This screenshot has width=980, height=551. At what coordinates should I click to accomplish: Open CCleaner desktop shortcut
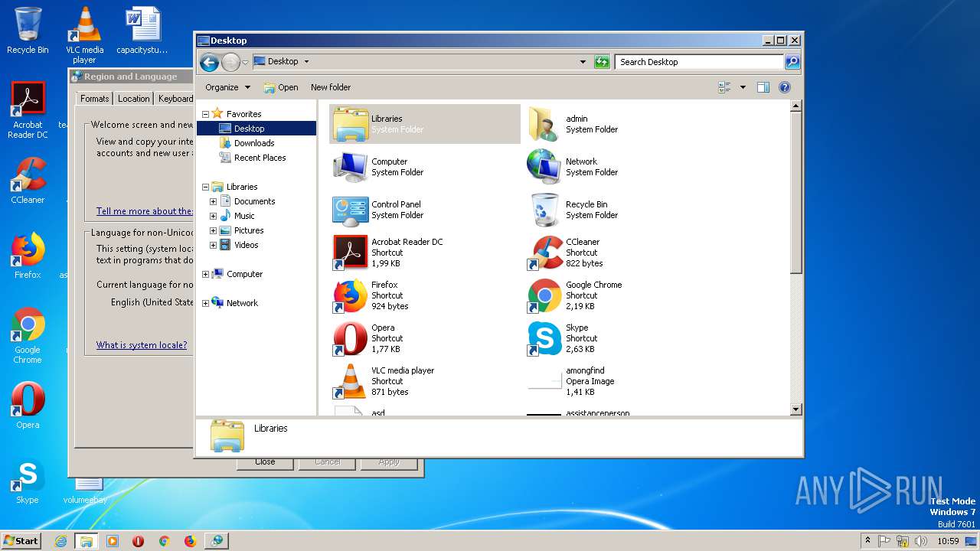[28, 181]
